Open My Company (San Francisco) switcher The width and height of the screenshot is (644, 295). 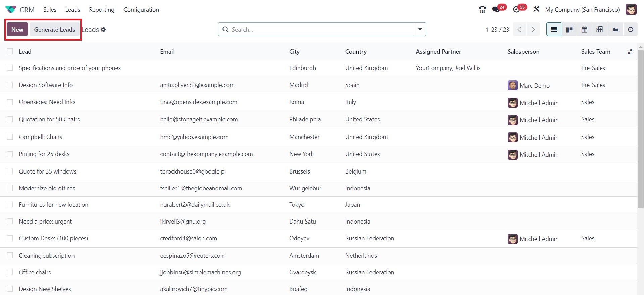[582, 10]
